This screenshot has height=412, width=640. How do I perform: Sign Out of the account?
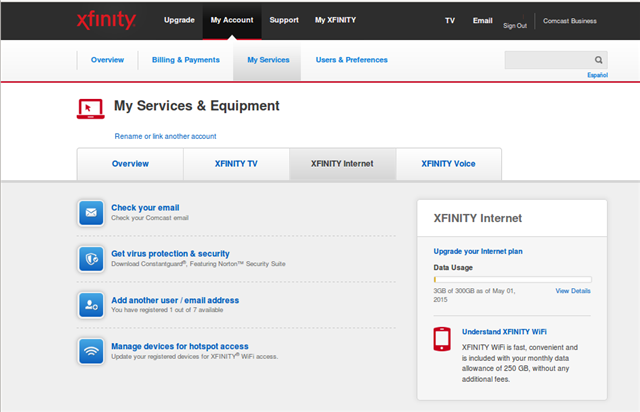[515, 26]
